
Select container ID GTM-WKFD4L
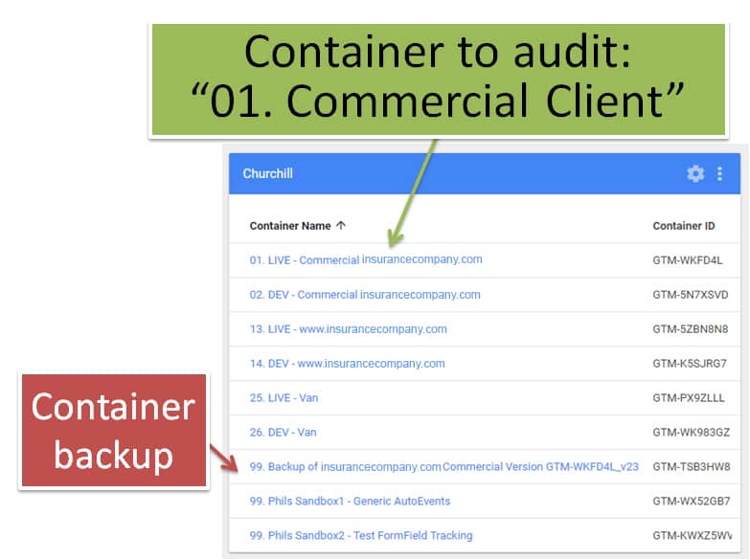(687, 260)
